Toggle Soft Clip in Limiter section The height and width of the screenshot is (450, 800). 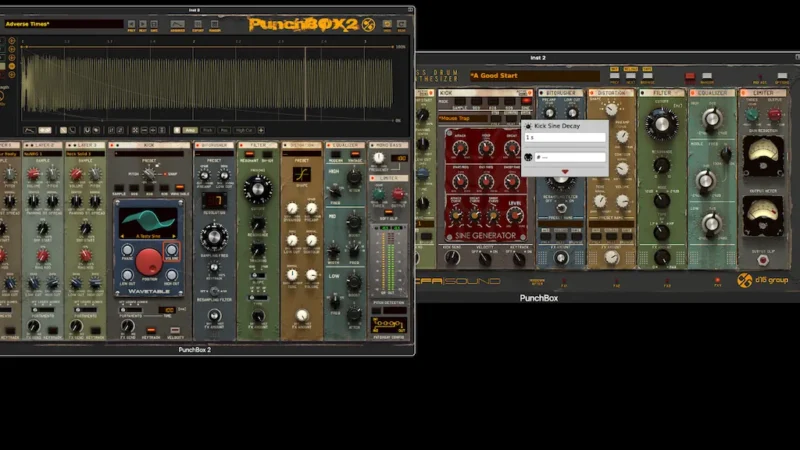click(x=388, y=212)
